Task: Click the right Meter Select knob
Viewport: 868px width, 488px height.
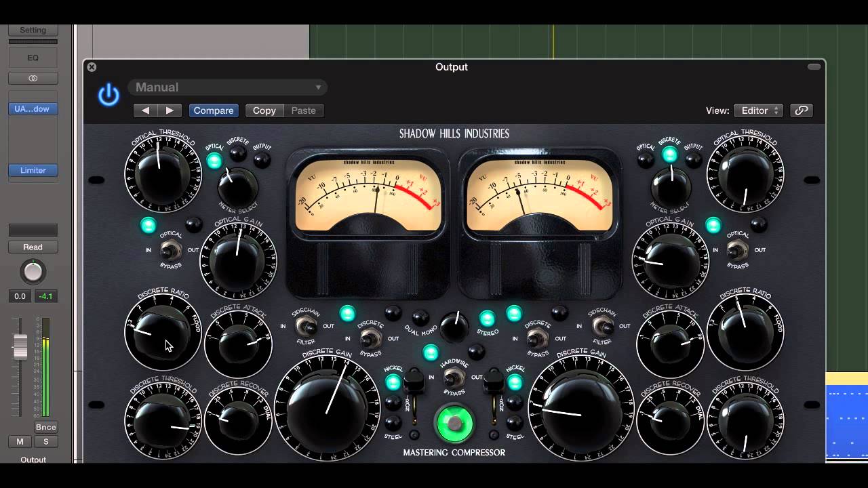Action: pyautogui.click(x=671, y=186)
